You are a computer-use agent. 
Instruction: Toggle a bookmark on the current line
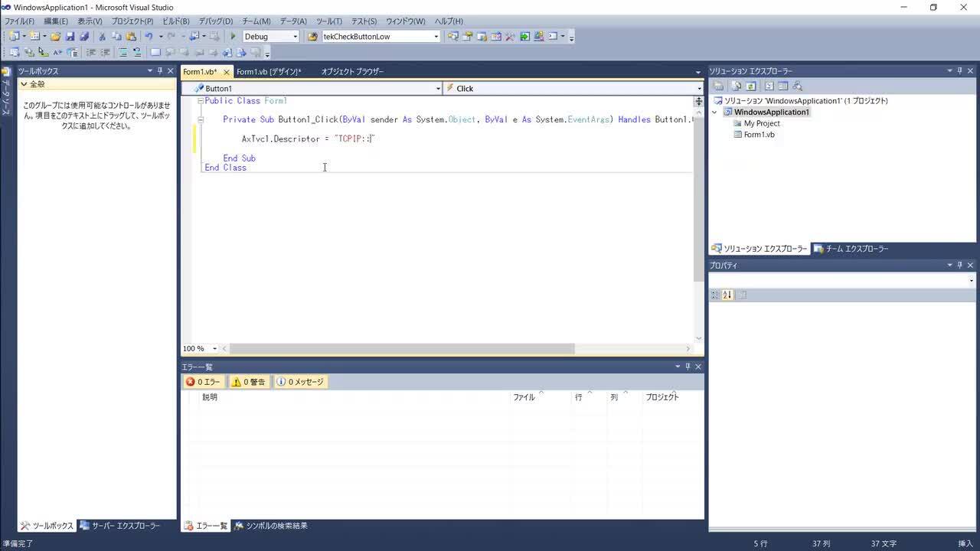point(155,52)
